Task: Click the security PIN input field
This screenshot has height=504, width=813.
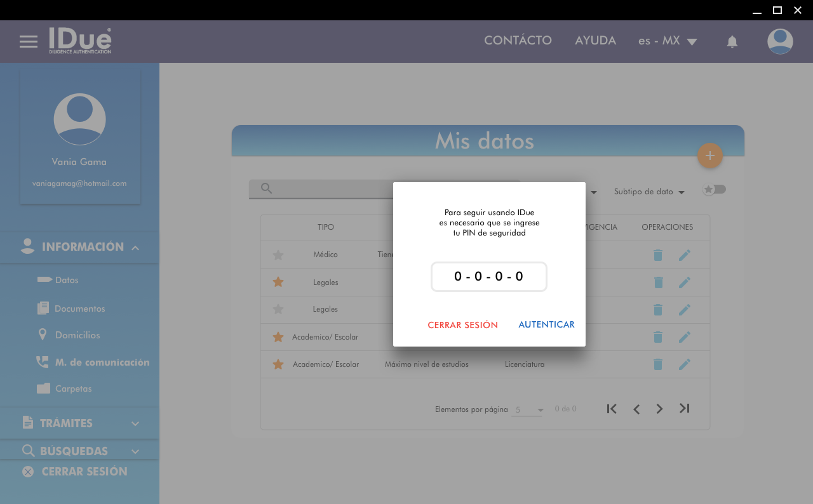Action: (488, 277)
